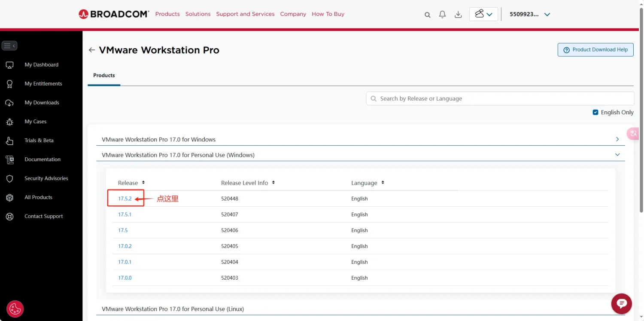The width and height of the screenshot is (644, 321).
Task: Open Solutions menu in top navigation
Action: coord(198,14)
